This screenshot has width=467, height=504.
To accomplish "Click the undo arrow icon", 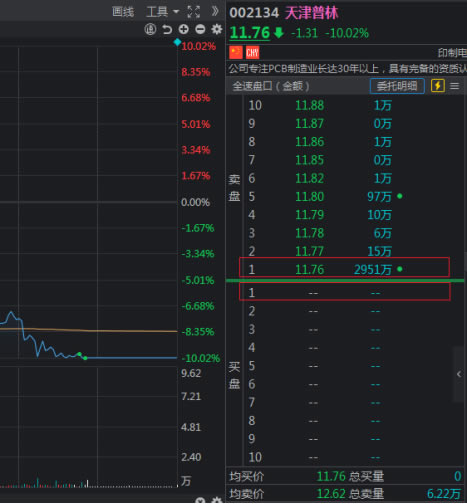I will pos(167,29).
